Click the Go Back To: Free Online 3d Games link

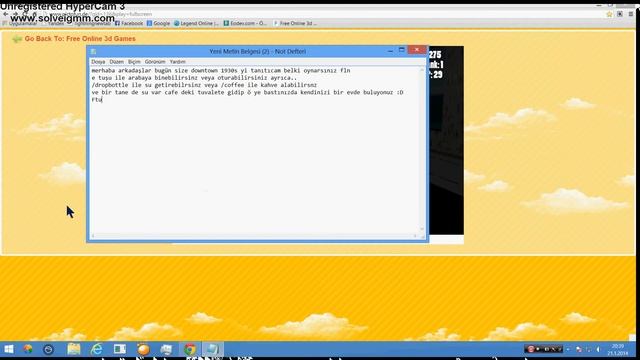click(80, 39)
